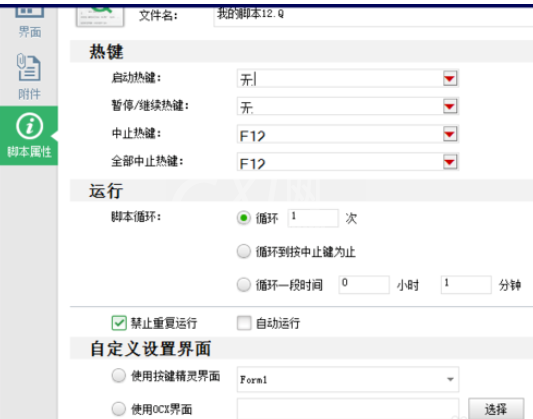Click the 脚本循环: label
This screenshot has height=419, width=533.
[136, 216]
